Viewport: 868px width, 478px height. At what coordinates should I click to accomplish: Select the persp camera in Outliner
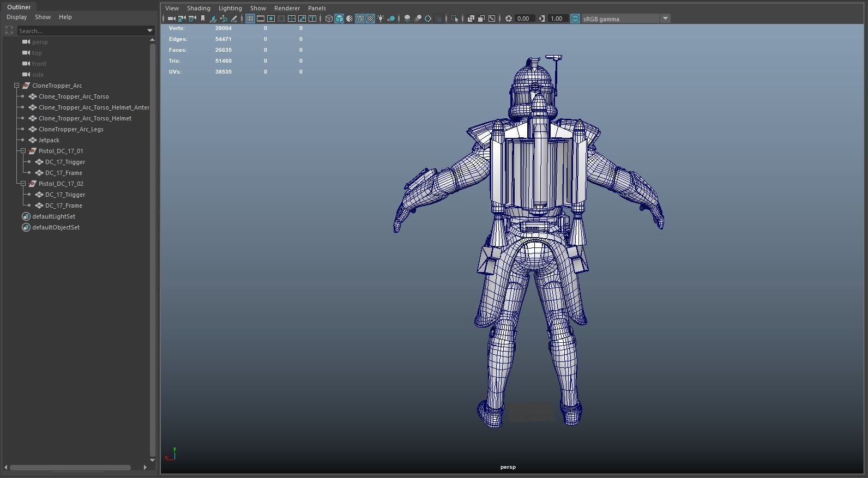pyautogui.click(x=40, y=42)
